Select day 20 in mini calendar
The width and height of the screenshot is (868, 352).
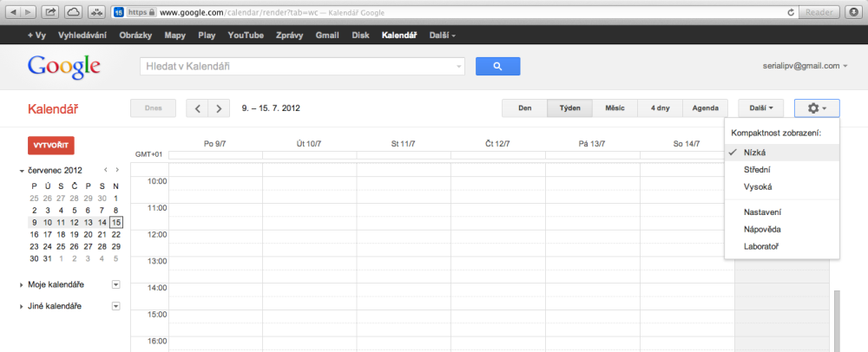click(88, 234)
